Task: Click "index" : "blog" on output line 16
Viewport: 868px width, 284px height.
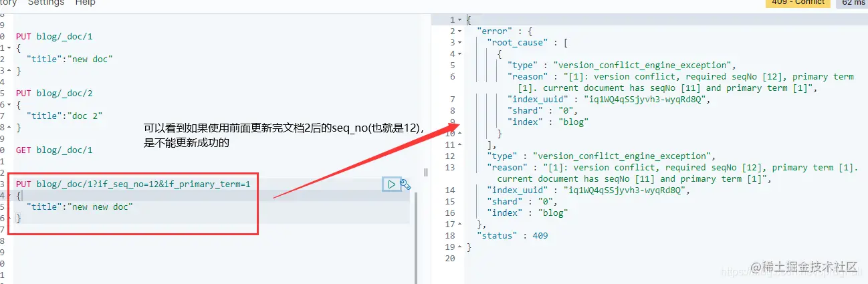Action: 528,213
